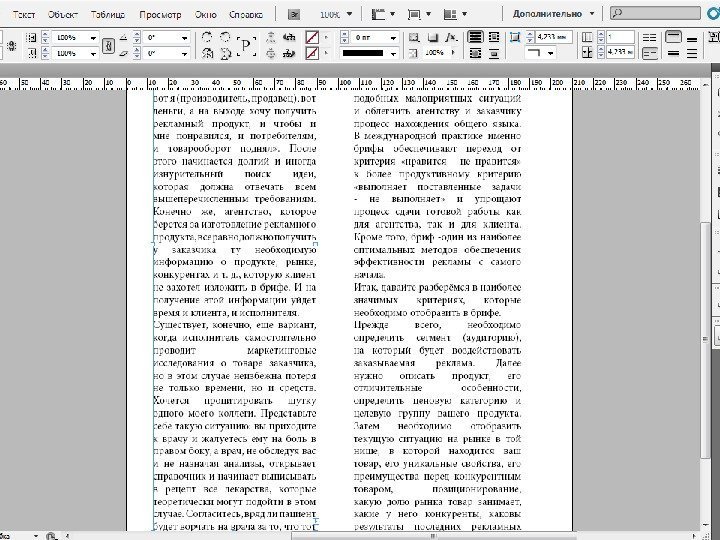Viewport: 720px width, 540px height.
Task: Open the Таблица menu
Action: tap(108, 14)
